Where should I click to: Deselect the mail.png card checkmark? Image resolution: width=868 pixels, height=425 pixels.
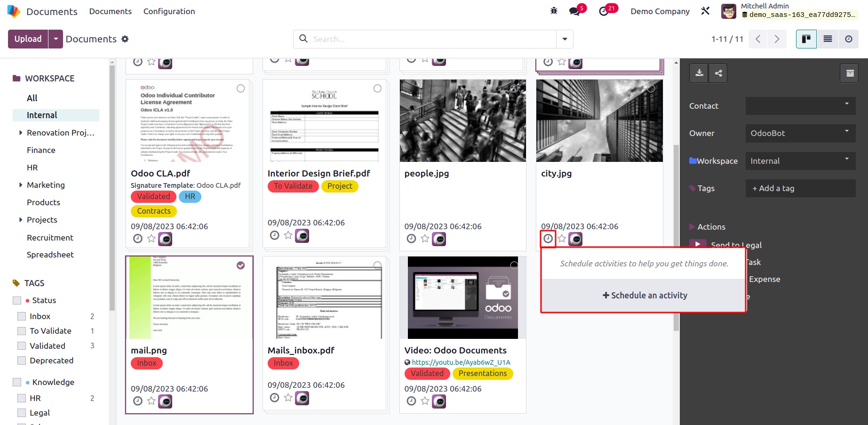coord(240,265)
